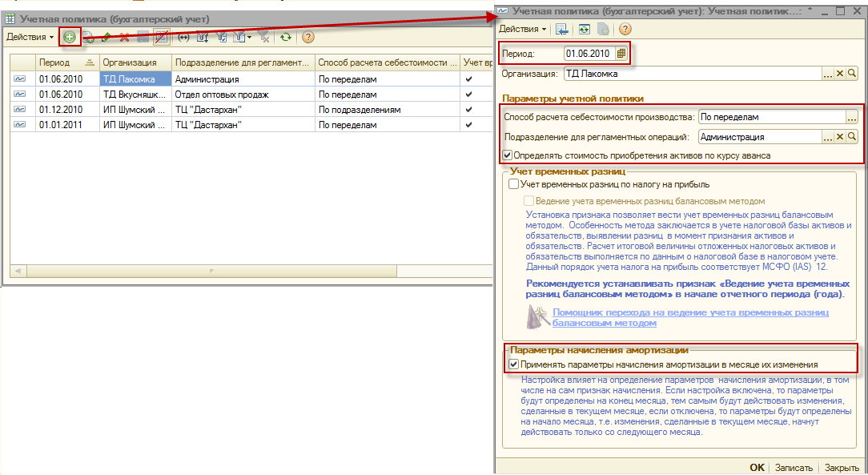868x475 pixels.
Task: Click the red X delete mark icon
Action: (124, 37)
